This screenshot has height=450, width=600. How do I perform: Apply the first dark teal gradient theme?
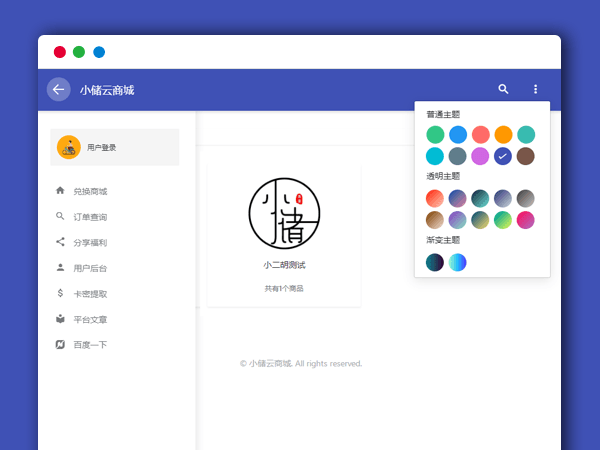click(x=435, y=262)
